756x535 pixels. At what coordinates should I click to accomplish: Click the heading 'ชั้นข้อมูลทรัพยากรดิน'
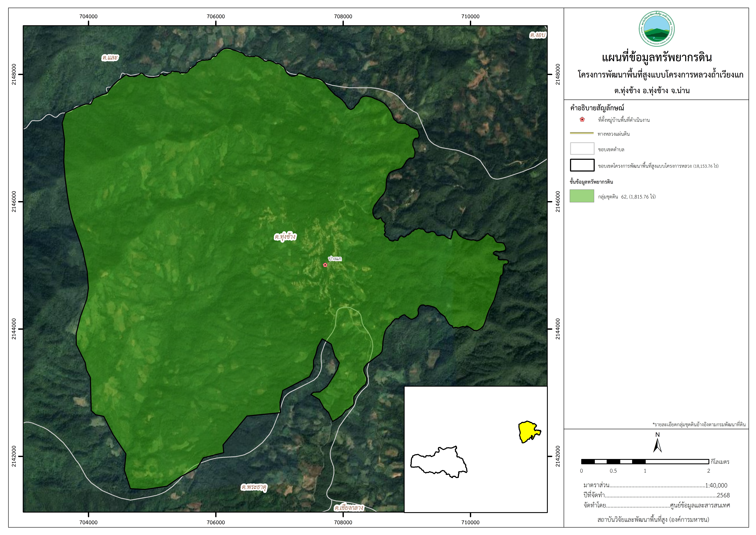[x=591, y=182]
